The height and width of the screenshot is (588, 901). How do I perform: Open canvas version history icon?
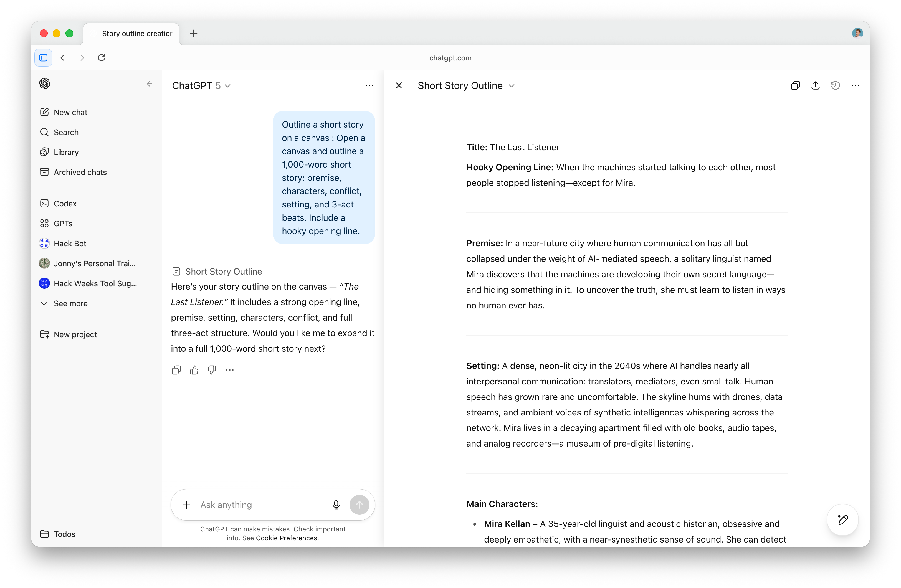tap(835, 86)
